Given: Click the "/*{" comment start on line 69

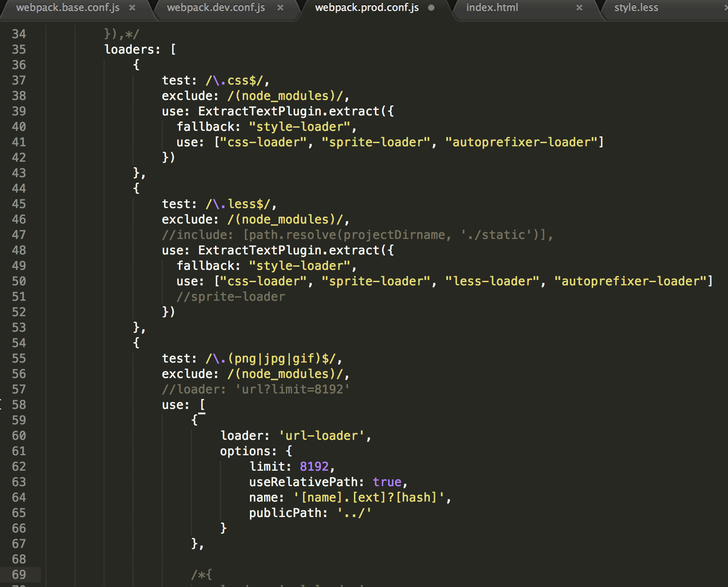Looking at the screenshot, I should pyautogui.click(x=201, y=575).
